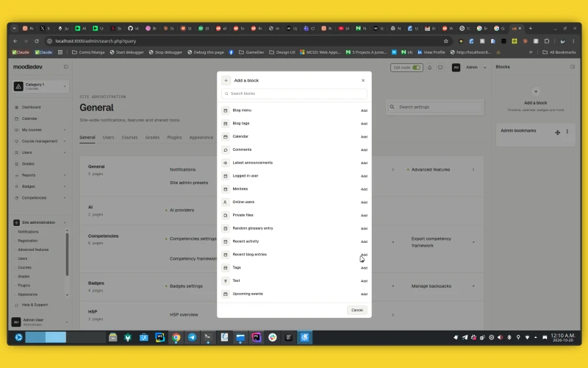Open the messages chat icon

pyautogui.click(x=440, y=68)
